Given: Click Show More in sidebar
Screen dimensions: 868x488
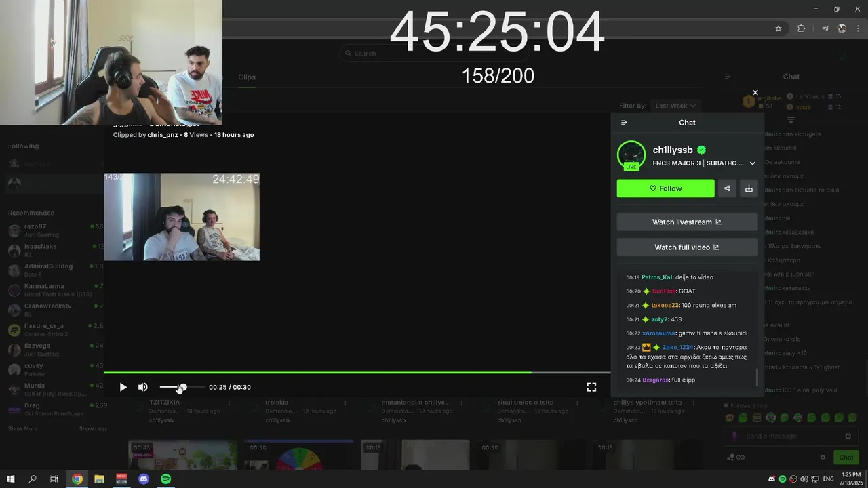Looking at the screenshot, I should [x=22, y=429].
